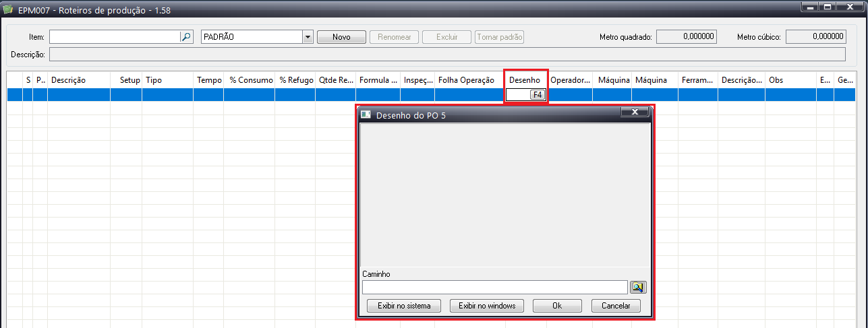The height and width of the screenshot is (328, 868).
Task: Click the Descrição... column header after Ferram...
Action: pos(742,80)
